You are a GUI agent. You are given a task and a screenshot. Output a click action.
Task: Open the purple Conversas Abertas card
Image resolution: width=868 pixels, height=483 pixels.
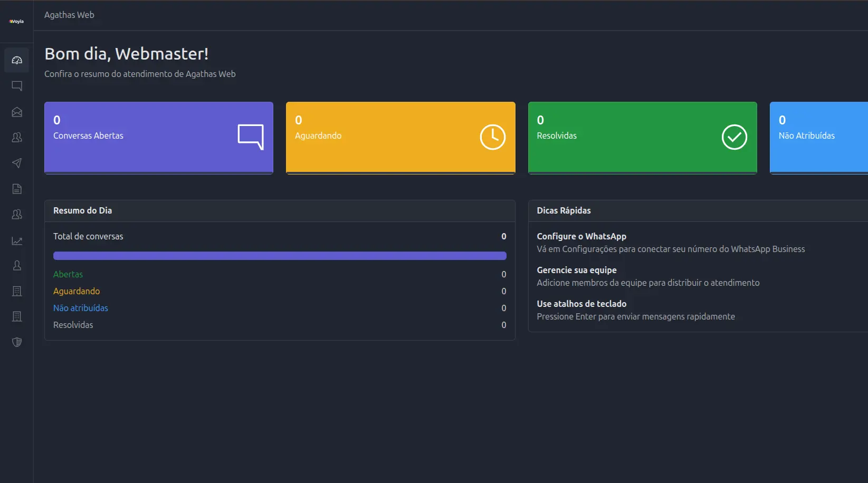click(158, 137)
